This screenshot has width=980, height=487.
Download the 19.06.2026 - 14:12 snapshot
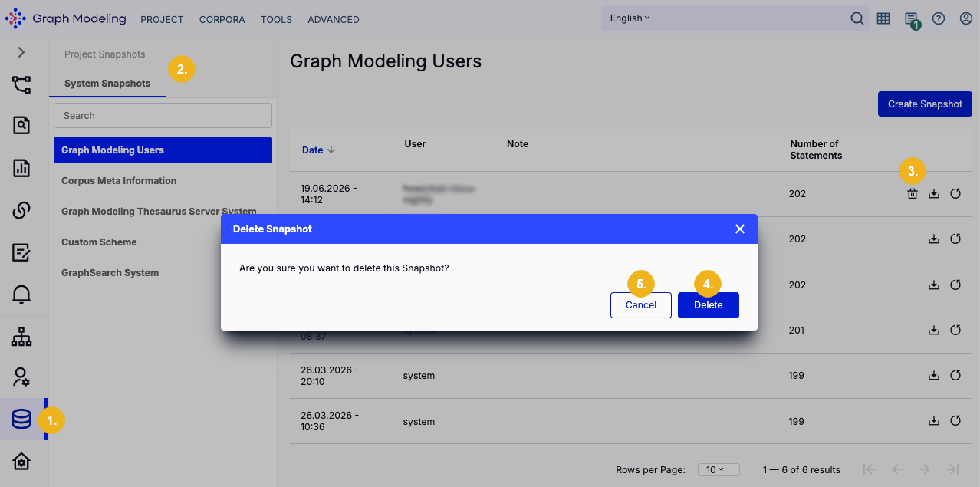click(934, 194)
